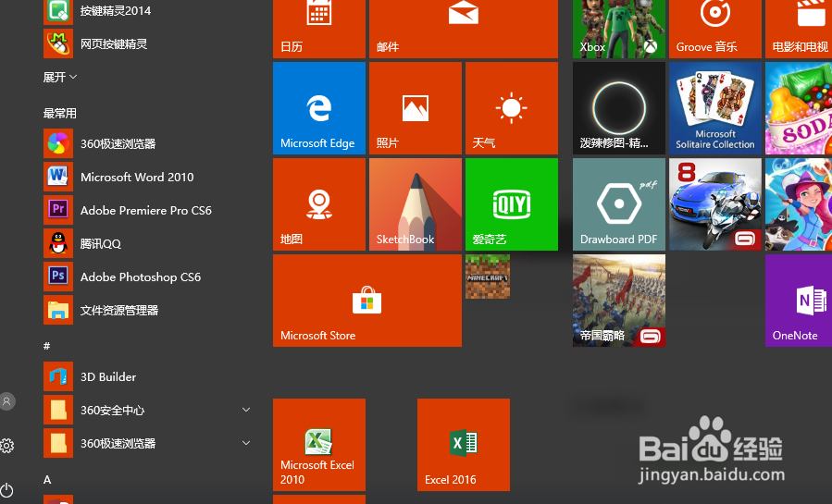The width and height of the screenshot is (832, 504).
Task: Launch Adobe Premiere Pro CS6
Action: click(149, 211)
